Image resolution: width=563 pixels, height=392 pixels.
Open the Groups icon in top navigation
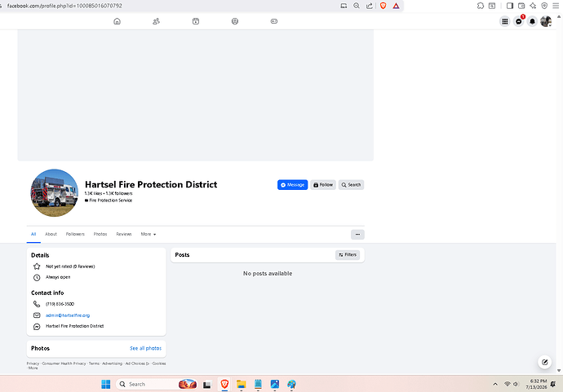(x=235, y=21)
